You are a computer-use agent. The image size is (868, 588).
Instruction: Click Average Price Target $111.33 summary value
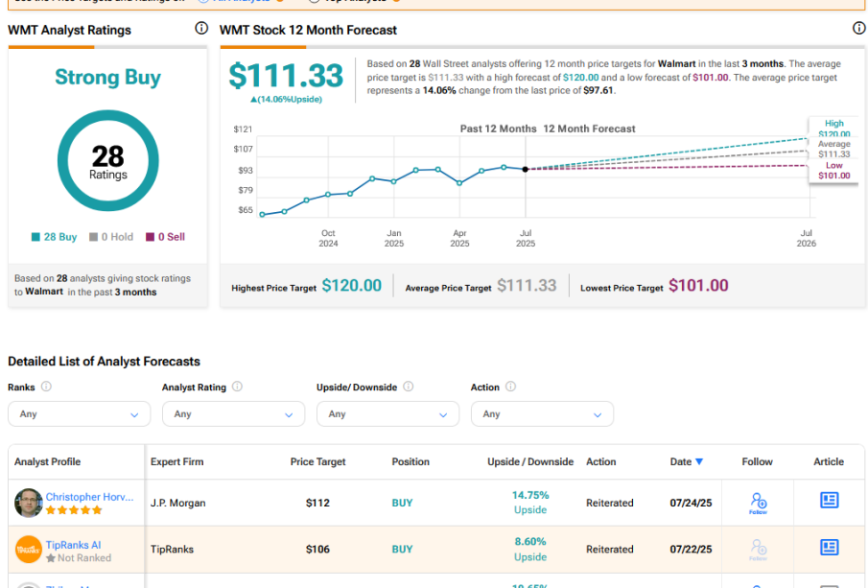(x=527, y=286)
